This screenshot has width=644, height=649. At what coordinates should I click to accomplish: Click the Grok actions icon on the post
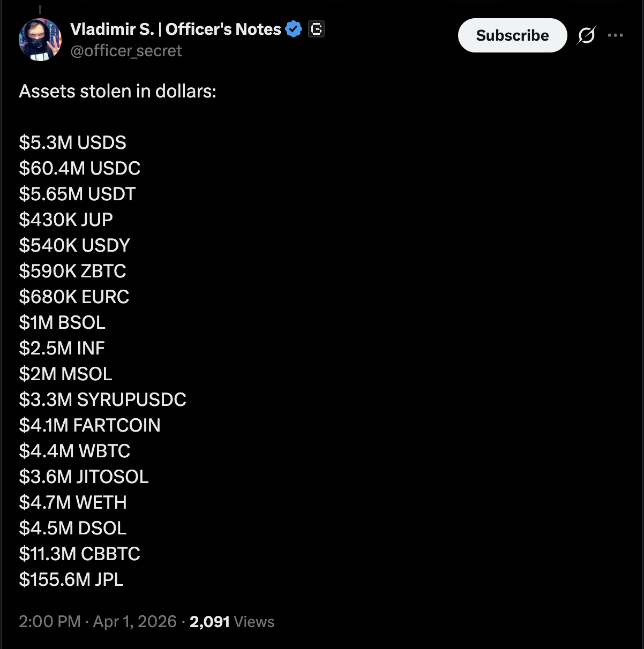pyautogui.click(x=585, y=35)
